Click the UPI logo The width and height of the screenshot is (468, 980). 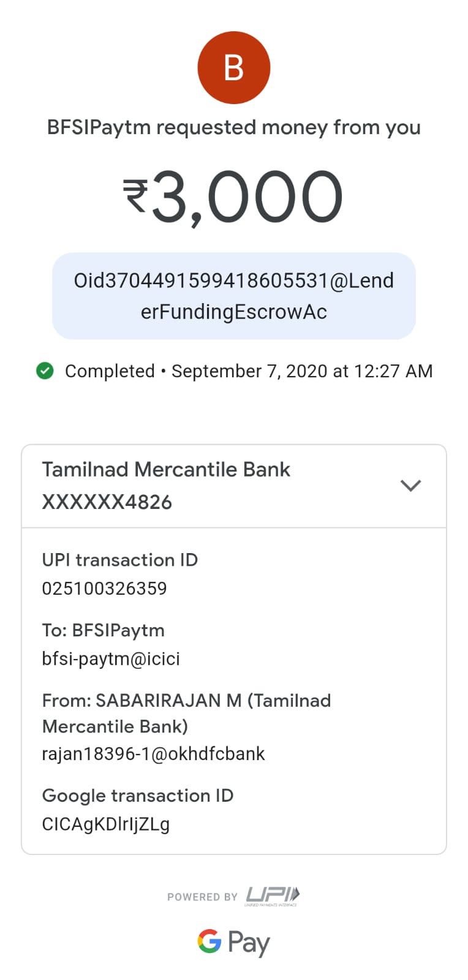point(273,895)
